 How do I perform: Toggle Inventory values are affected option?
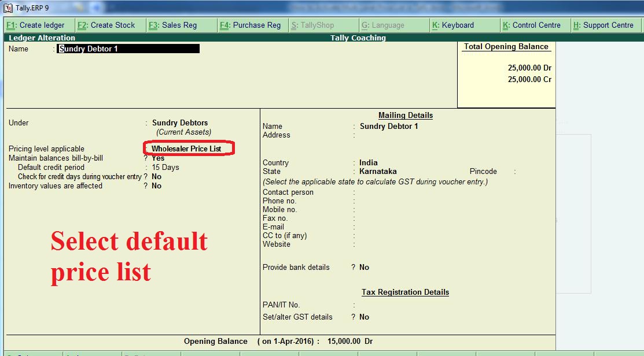tap(155, 186)
